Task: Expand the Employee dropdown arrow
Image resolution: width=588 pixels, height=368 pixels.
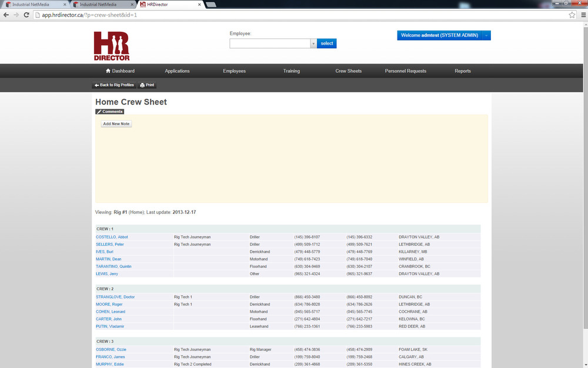Action: point(313,44)
